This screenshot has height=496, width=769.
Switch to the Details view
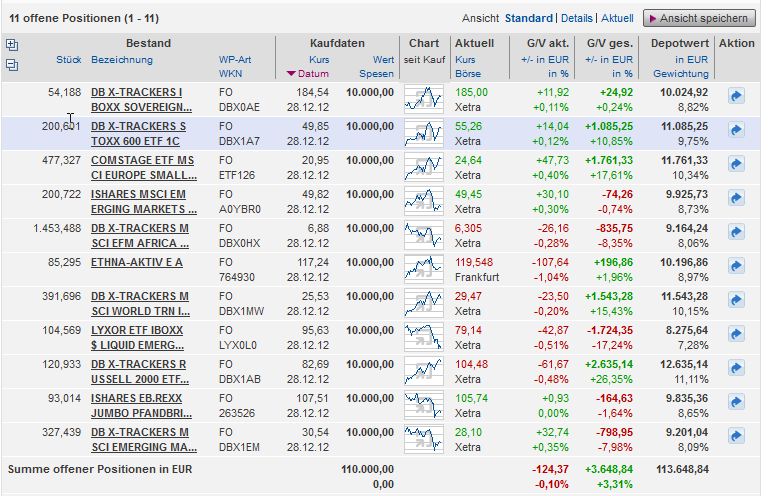click(576, 18)
